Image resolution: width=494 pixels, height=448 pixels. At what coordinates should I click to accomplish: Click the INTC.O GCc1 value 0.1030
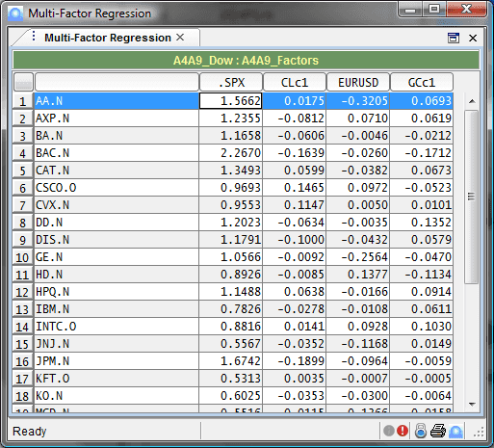click(x=422, y=327)
